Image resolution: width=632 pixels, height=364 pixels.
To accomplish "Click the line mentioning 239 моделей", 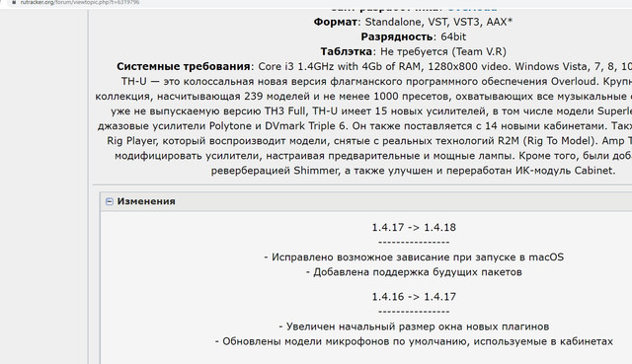I will coord(363,97).
